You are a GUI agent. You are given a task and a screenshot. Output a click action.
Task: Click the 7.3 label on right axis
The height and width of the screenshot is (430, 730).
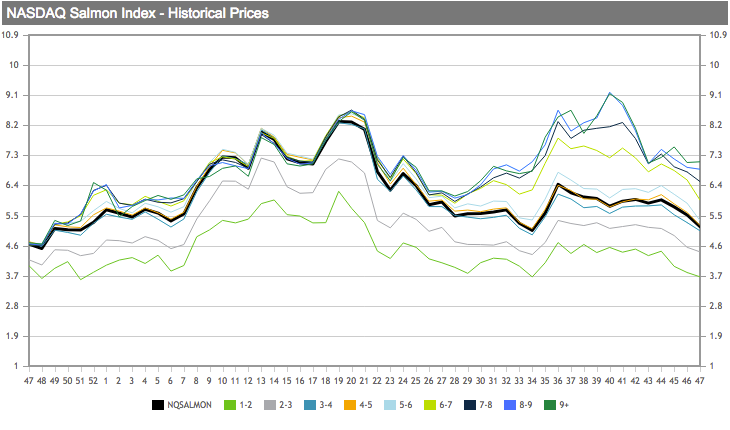(716, 155)
